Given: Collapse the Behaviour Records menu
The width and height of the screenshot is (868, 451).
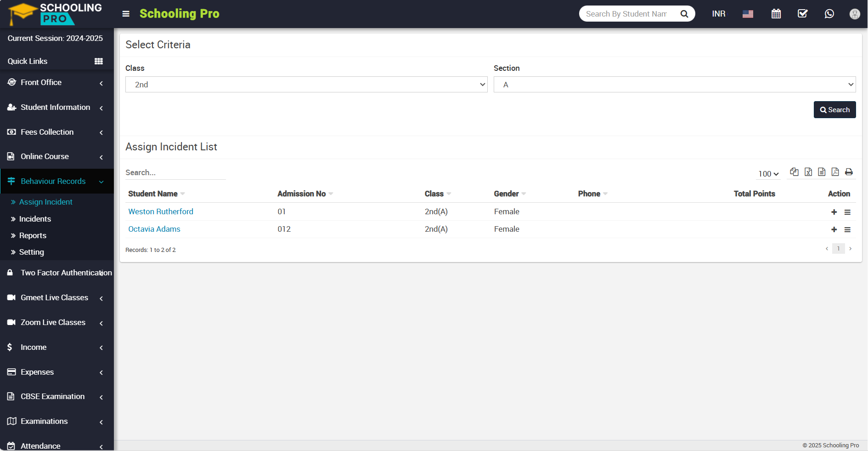Looking at the screenshot, I should [x=57, y=181].
